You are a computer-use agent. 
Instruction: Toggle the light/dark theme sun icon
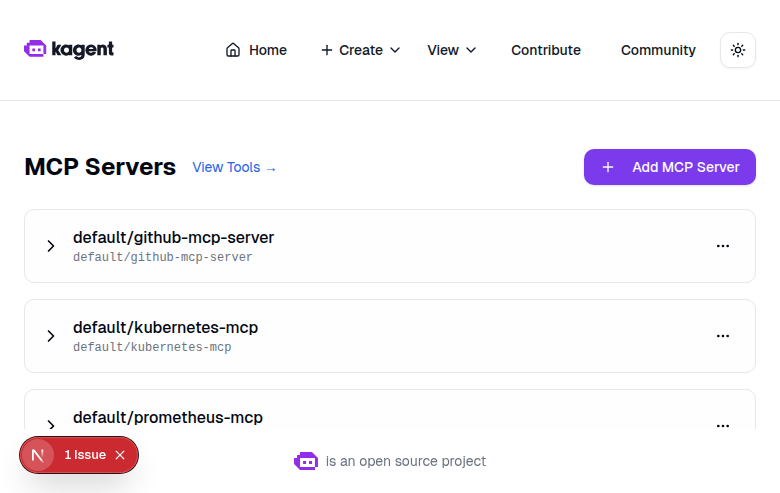[x=738, y=50]
